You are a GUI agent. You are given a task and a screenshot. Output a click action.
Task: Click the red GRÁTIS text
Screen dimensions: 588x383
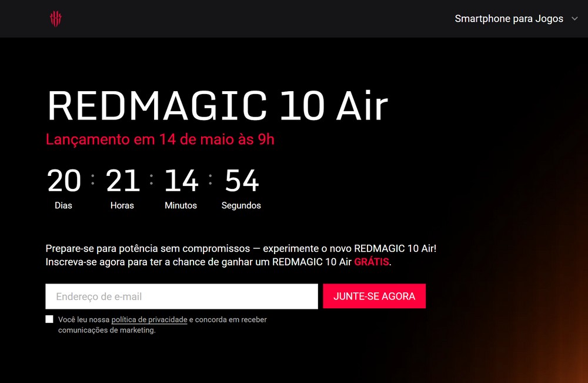[372, 262]
